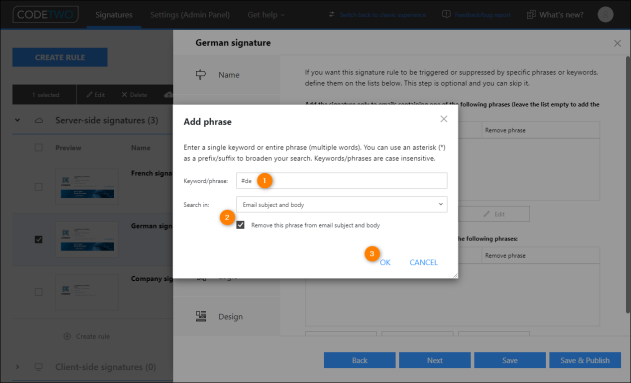Open the French signature preview thumbnail
Viewport: 631px width, 383px height.
(87, 187)
